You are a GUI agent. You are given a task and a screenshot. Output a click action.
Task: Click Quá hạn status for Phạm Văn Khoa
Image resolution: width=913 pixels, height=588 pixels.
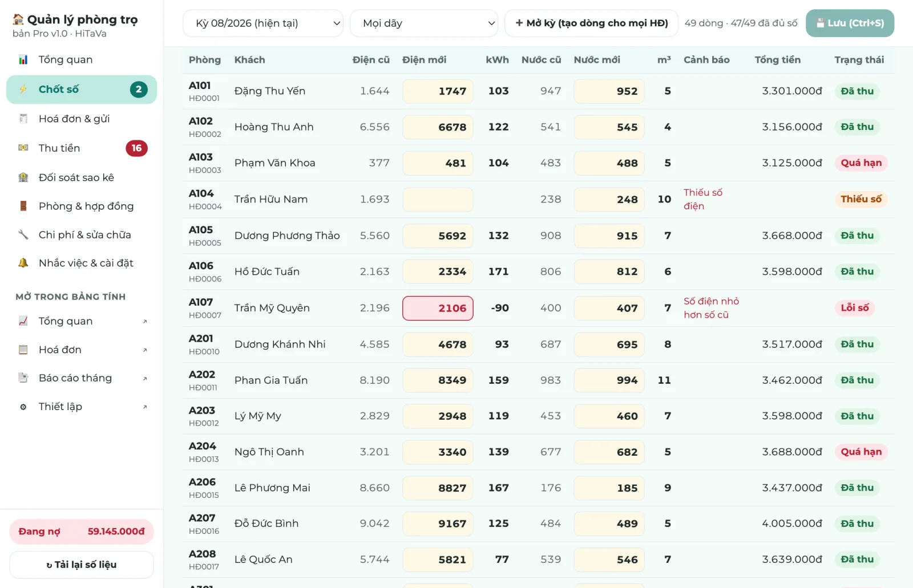(x=861, y=163)
